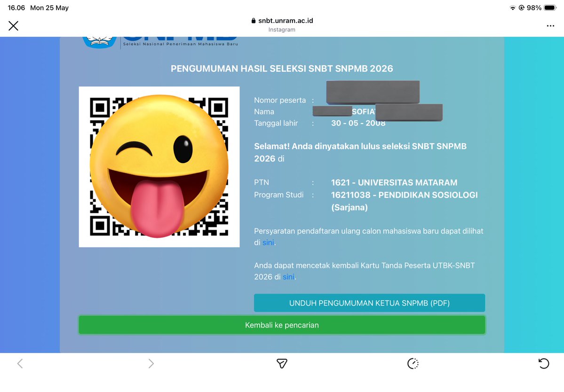
Task: Open 'sini' link for Kartu Tanda Peserta
Action: click(x=288, y=277)
